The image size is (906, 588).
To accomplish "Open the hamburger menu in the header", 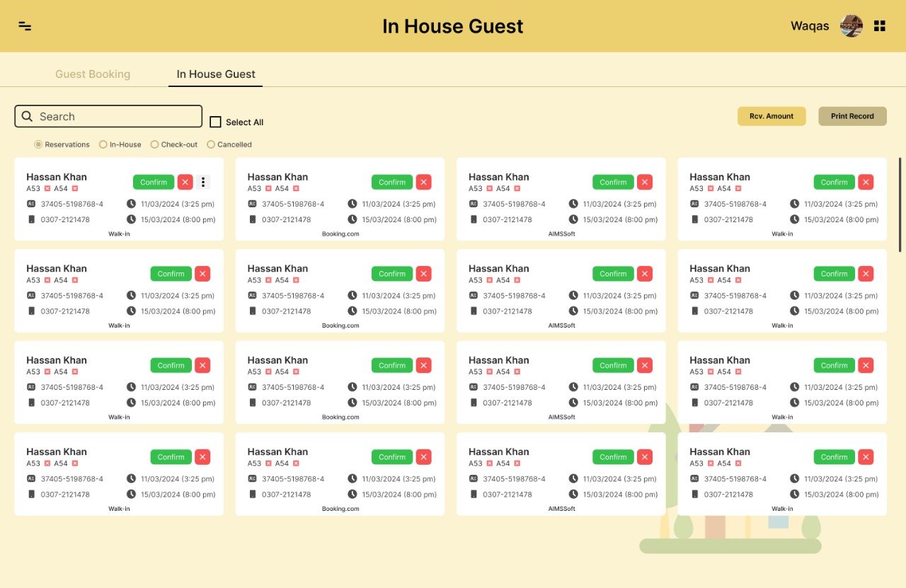I will (x=25, y=26).
